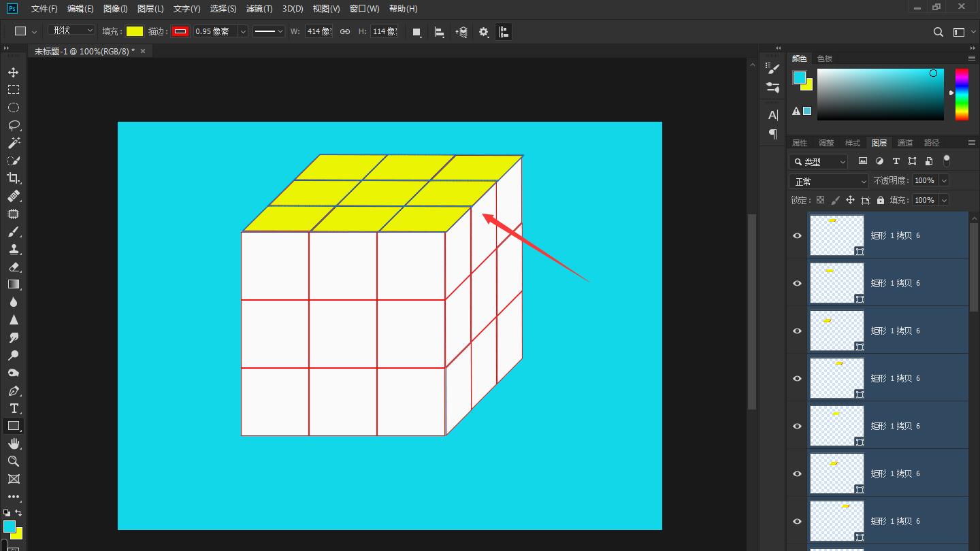Open the 滤镜(T) menu
Screen dimensions: 980x551
pos(259,9)
